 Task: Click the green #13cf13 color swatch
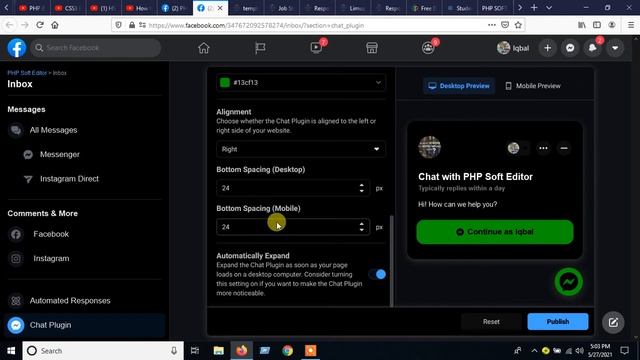coord(225,82)
